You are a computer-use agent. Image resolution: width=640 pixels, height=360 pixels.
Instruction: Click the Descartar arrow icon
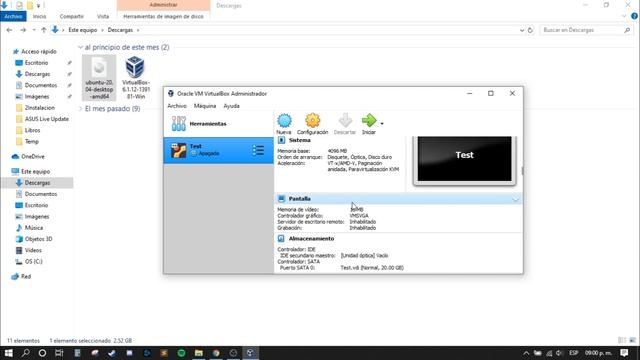click(x=345, y=124)
